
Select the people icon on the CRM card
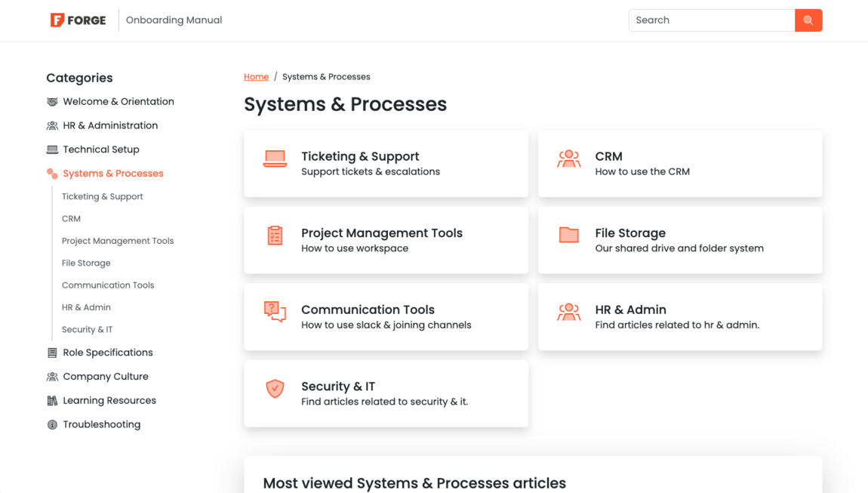(569, 158)
